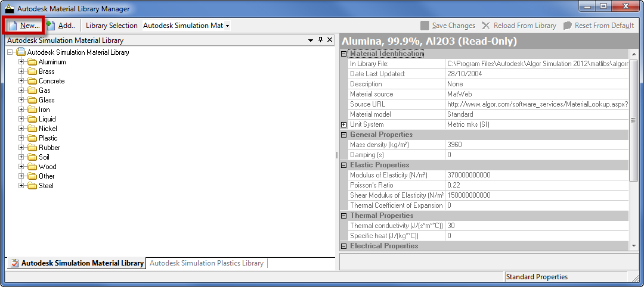This screenshot has width=644, height=287.
Task: Expand the Brass tree node
Action: (x=21, y=71)
